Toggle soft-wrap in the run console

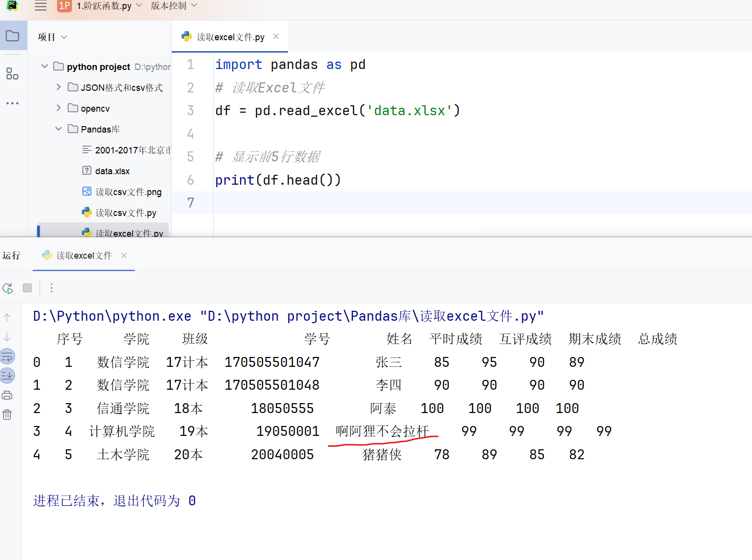pos(7,356)
